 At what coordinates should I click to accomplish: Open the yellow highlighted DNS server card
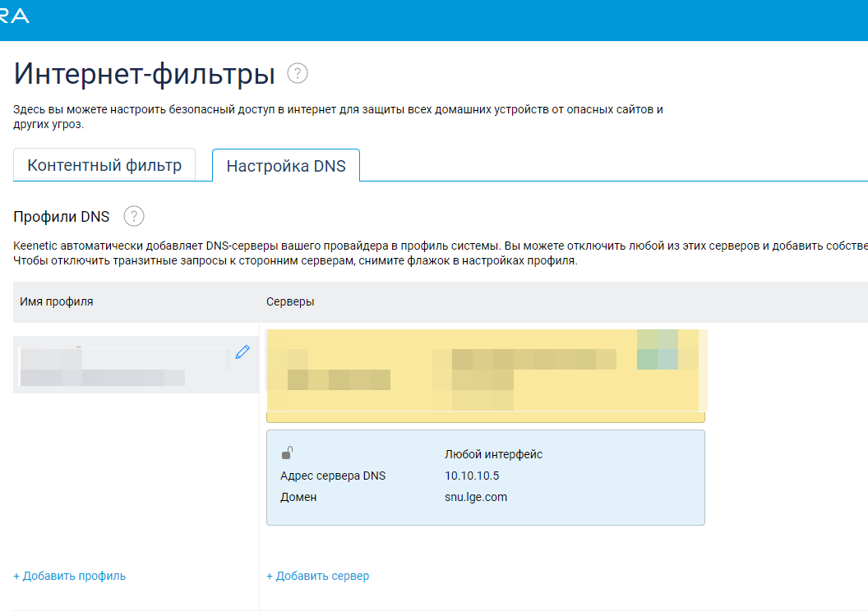point(485,374)
